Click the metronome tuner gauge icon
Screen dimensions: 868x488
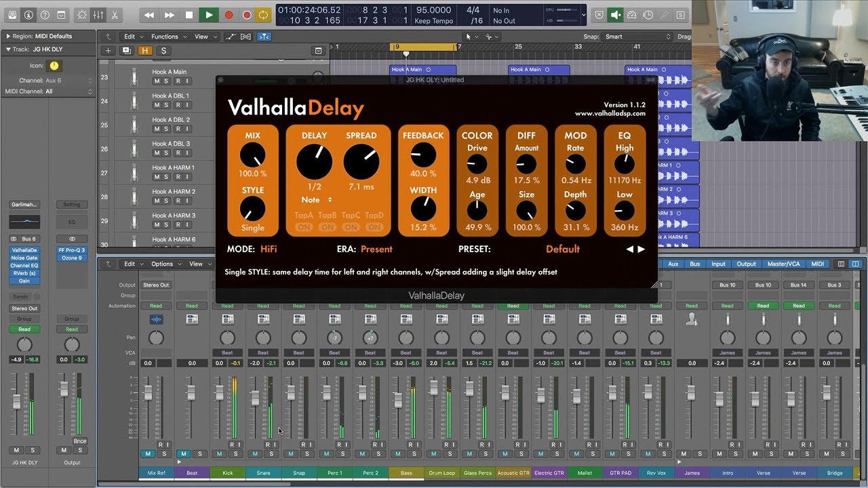coord(631,14)
